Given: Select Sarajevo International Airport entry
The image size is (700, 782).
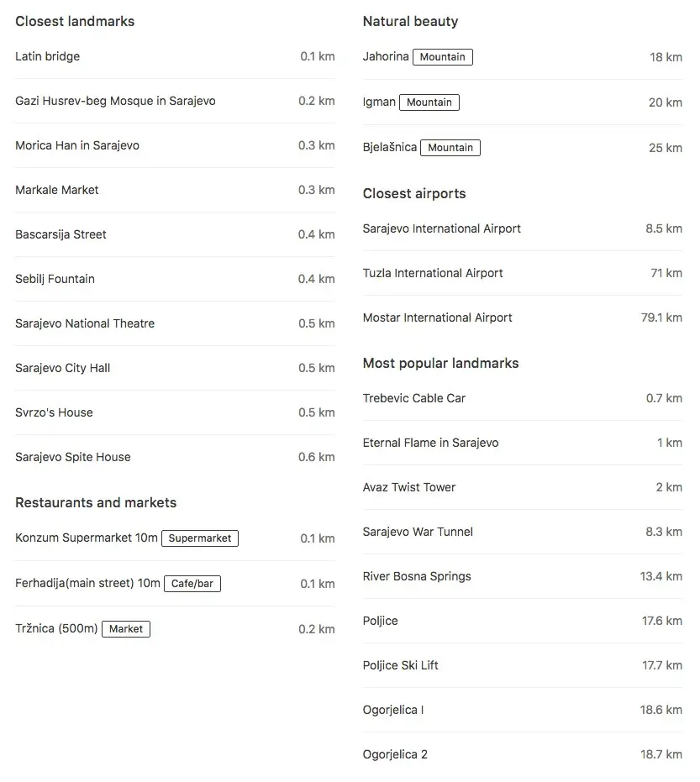Looking at the screenshot, I should tap(523, 228).
